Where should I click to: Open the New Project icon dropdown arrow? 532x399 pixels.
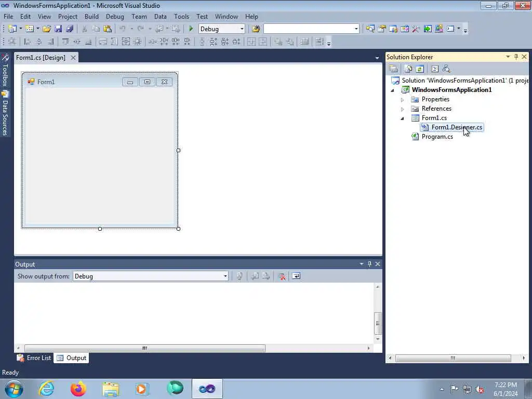point(20,29)
